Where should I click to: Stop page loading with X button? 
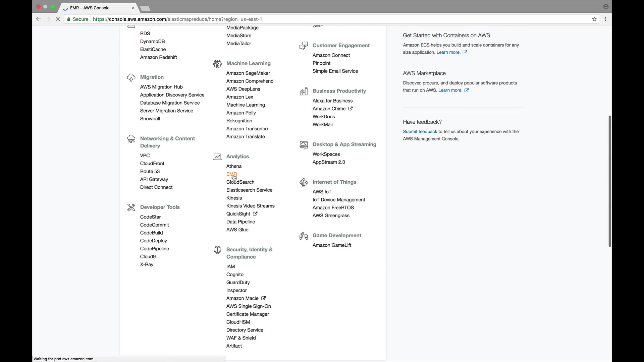[58, 19]
